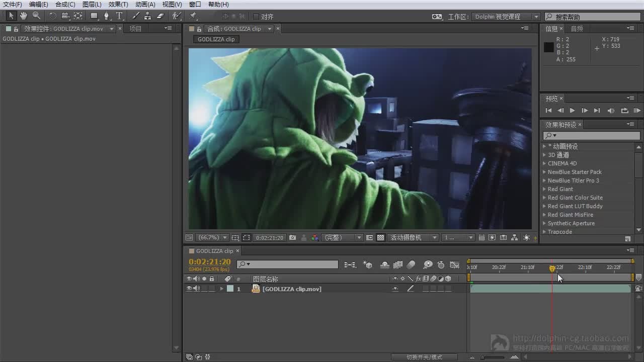Open the (完整) resolution dropdown
Screen dimensions: 644x362
click(342, 238)
